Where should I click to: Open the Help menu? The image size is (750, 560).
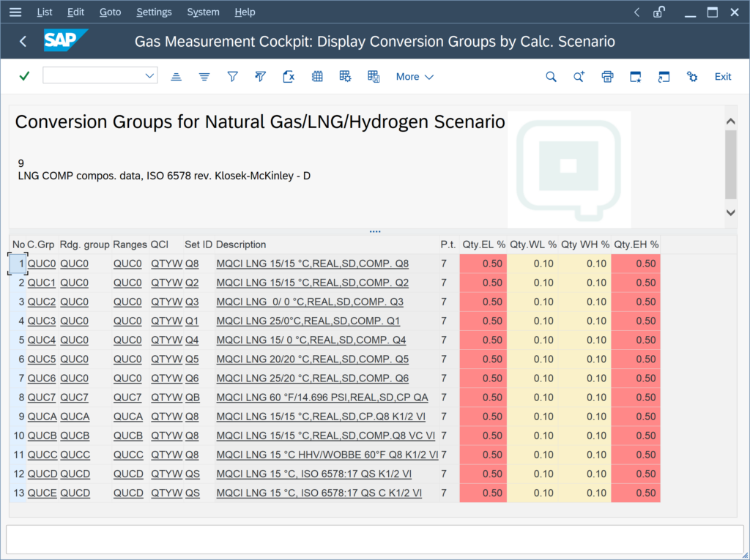click(245, 12)
